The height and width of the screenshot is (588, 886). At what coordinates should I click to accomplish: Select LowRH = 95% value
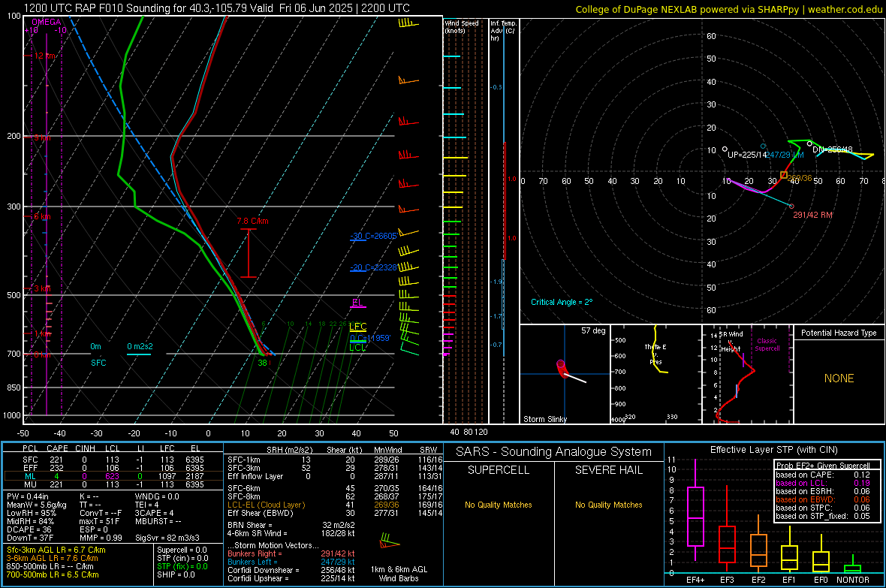32,513
